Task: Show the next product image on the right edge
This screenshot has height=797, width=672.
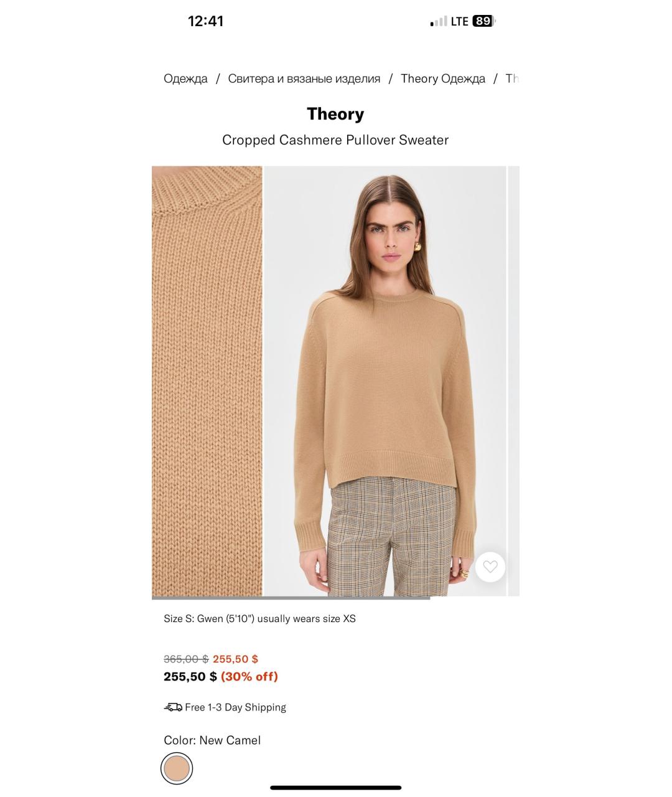Action: [514, 381]
